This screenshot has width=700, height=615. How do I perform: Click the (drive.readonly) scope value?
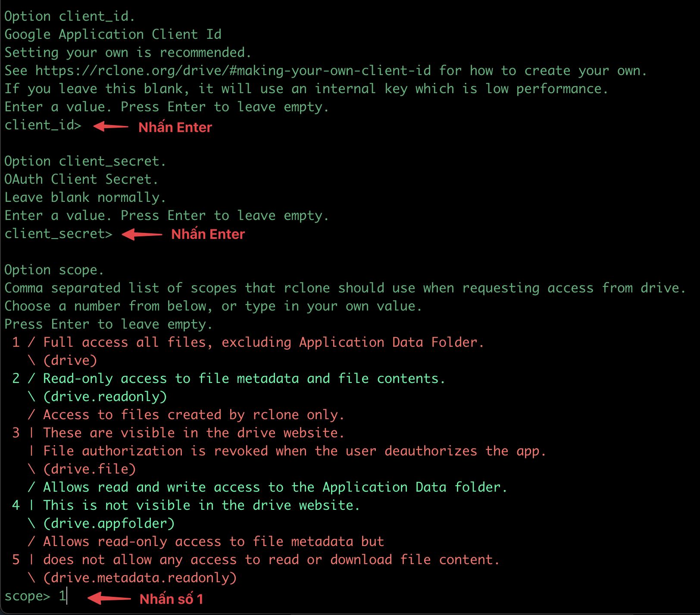click(105, 397)
